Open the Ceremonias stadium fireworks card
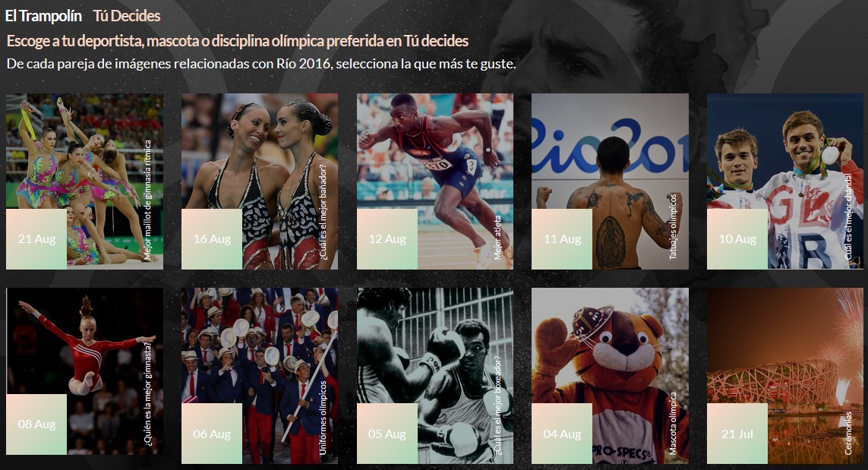This screenshot has width=868, height=470. tap(785, 376)
